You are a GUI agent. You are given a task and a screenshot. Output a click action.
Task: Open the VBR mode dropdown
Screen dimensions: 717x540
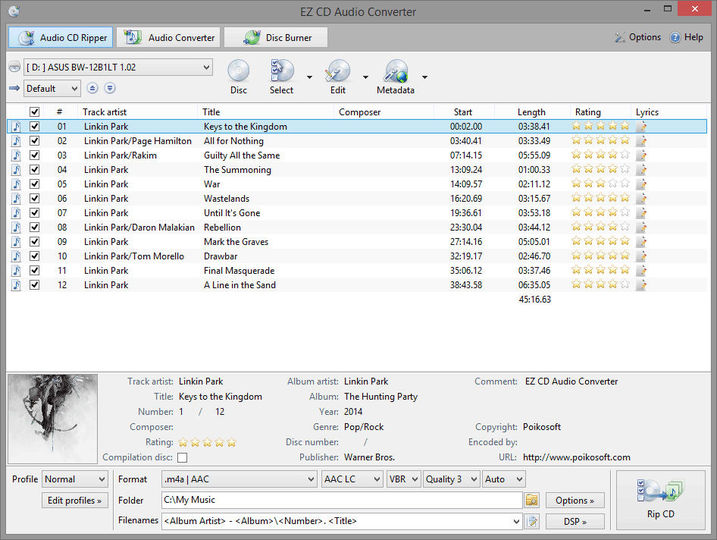pos(403,479)
